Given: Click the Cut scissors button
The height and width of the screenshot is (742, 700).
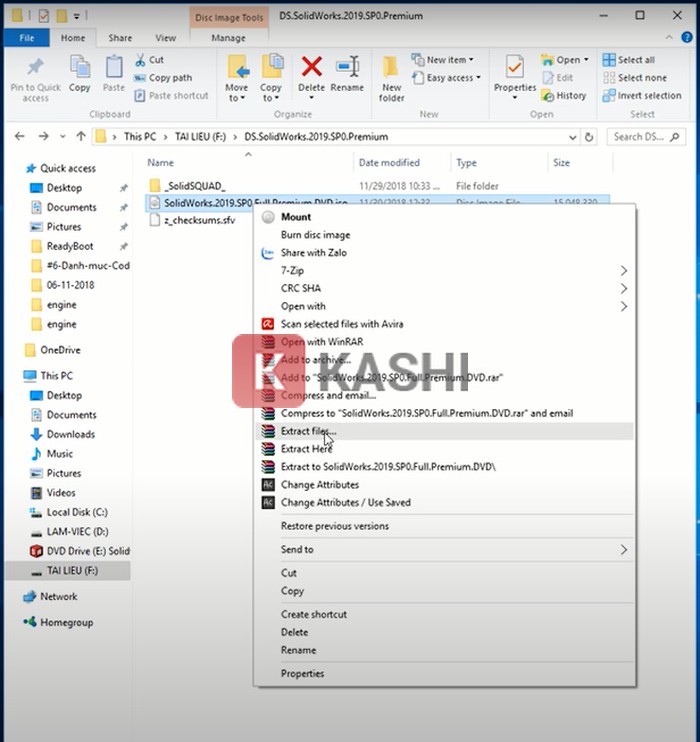Looking at the screenshot, I should click(x=149, y=60).
